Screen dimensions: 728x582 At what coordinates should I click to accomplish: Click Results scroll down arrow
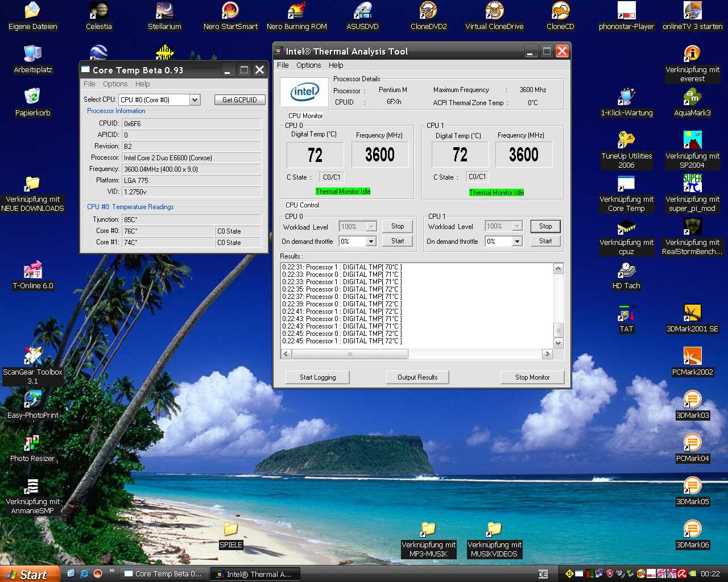pos(559,343)
